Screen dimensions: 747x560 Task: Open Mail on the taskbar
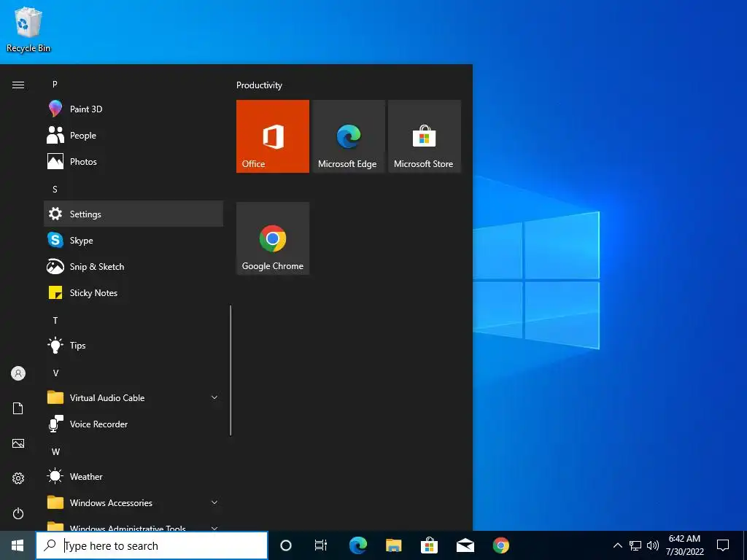click(465, 545)
